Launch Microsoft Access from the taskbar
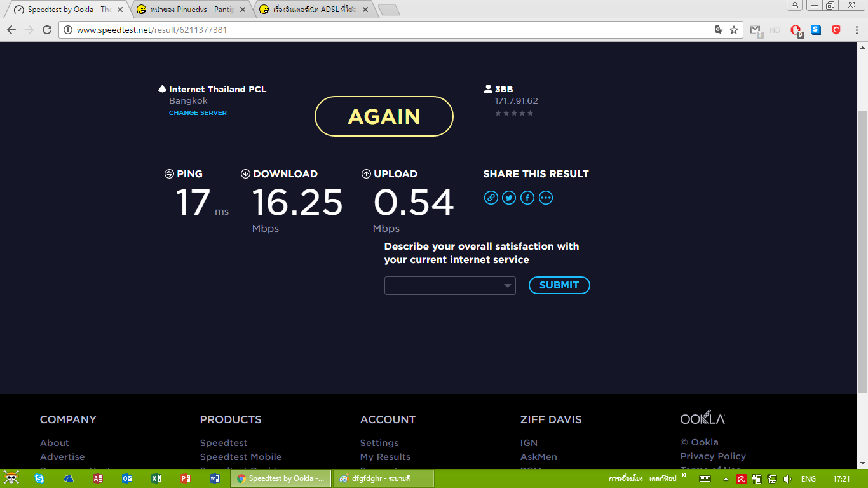The height and width of the screenshot is (488, 868). 97,478
